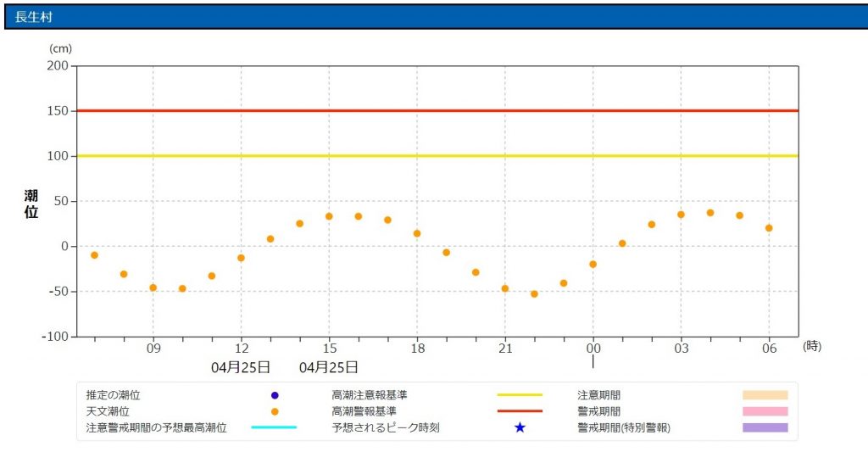Click the -50 value on the y-axis
This screenshot has height=452, width=868.
click(x=58, y=292)
